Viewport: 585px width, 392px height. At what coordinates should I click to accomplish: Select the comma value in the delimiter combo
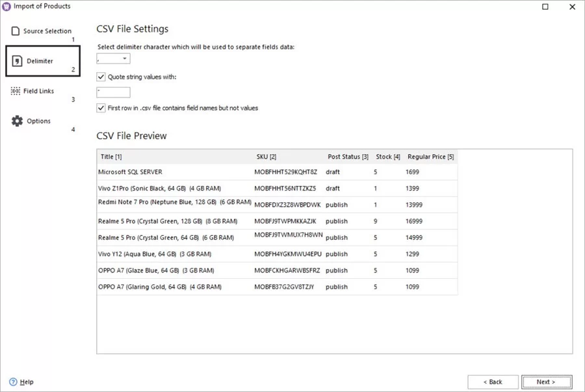107,58
